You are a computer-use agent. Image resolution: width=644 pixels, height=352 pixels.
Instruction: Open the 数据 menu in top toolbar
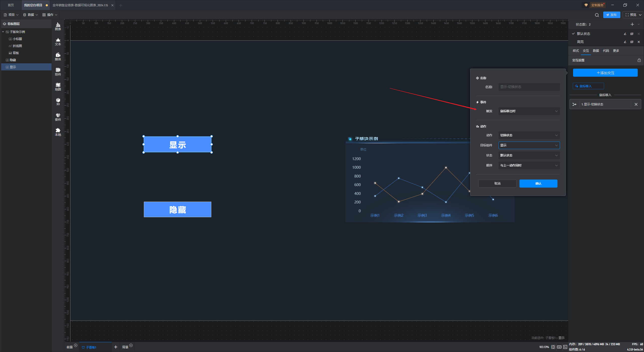tap(31, 15)
